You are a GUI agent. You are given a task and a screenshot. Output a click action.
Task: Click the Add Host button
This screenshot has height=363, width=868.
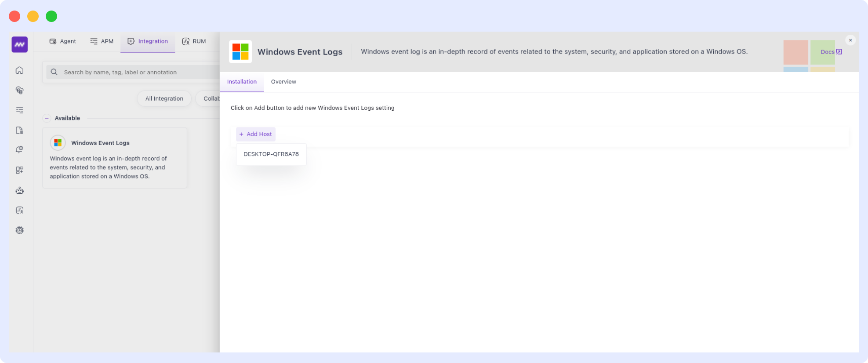click(256, 134)
